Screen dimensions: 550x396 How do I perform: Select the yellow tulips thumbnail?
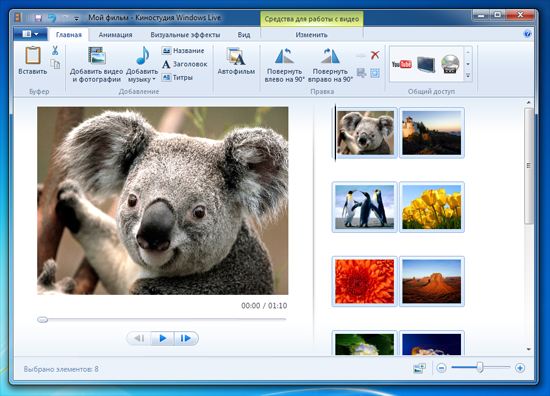click(x=431, y=207)
